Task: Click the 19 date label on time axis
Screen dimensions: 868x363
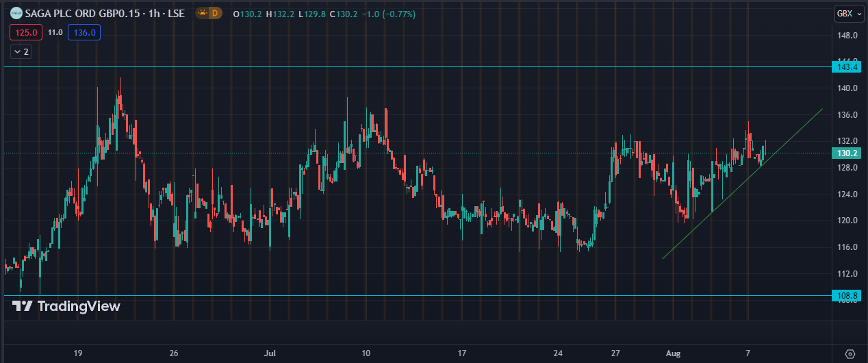Action: [78, 353]
